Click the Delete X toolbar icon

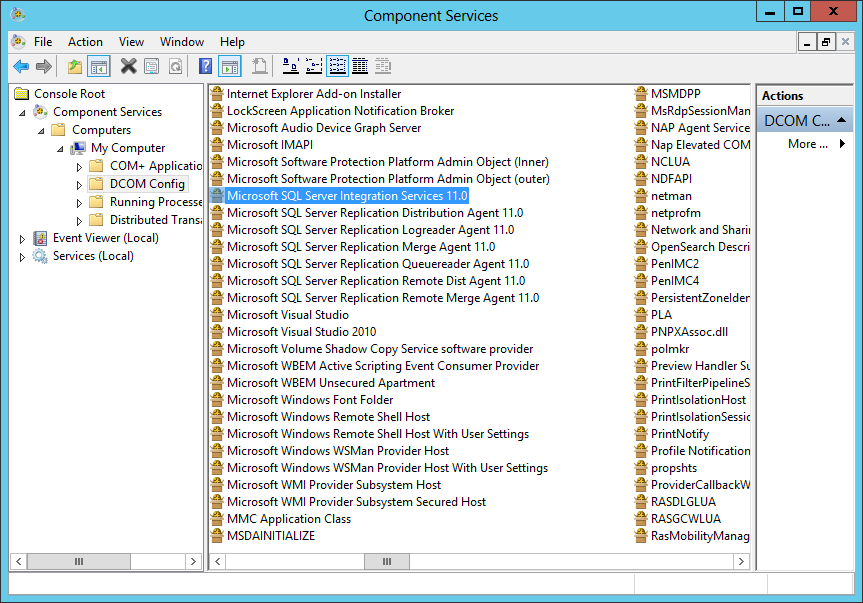pos(128,67)
